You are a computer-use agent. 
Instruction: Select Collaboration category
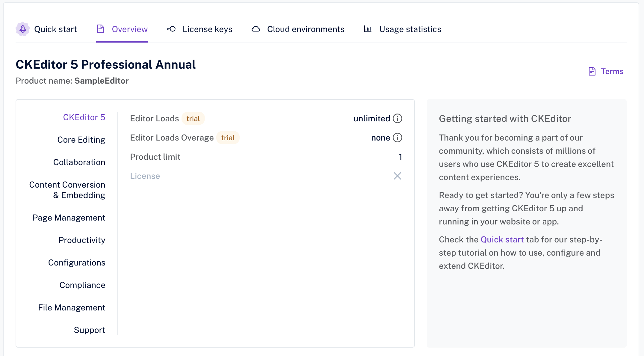point(79,162)
